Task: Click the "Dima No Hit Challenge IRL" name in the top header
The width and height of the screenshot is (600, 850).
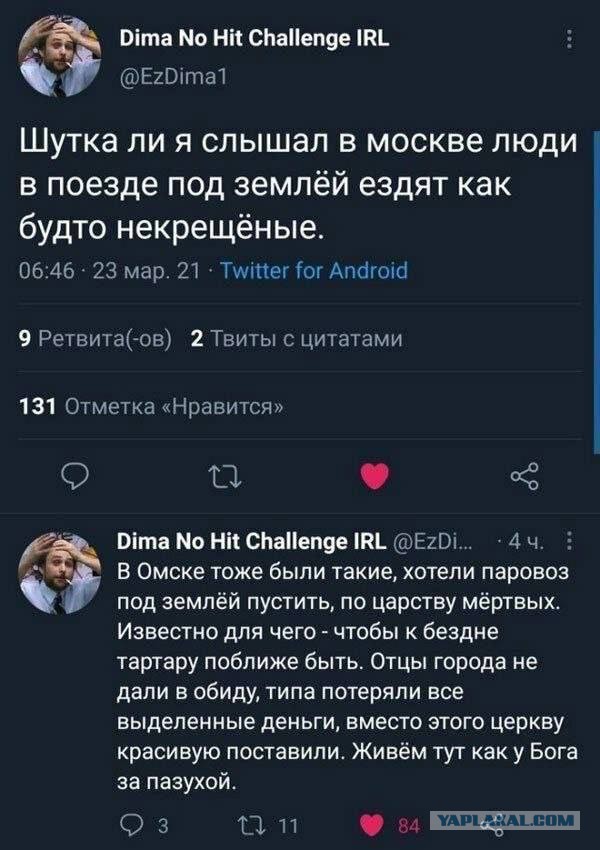Action: (x=253, y=40)
